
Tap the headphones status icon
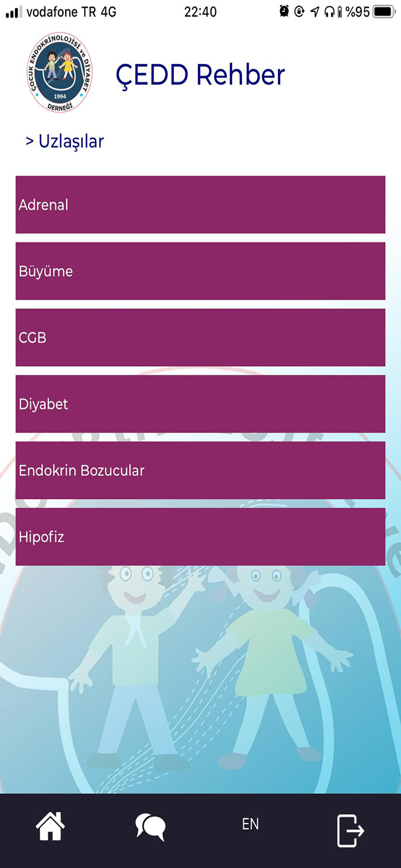pyautogui.click(x=329, y=12)
